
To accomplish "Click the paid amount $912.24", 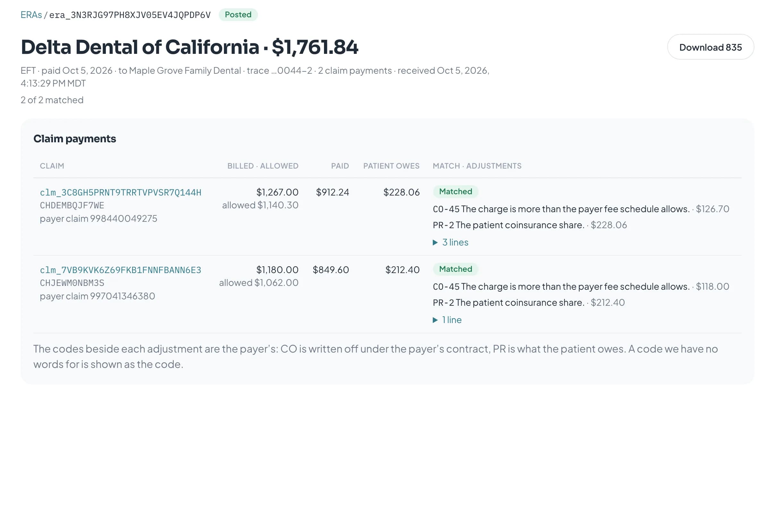I will pos(332,192).
